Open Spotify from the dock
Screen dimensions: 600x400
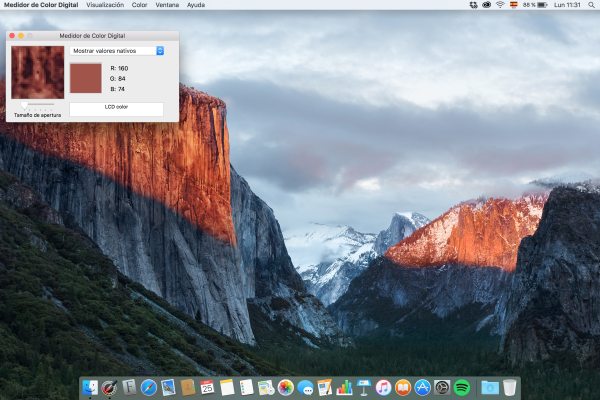click(461, 387)
